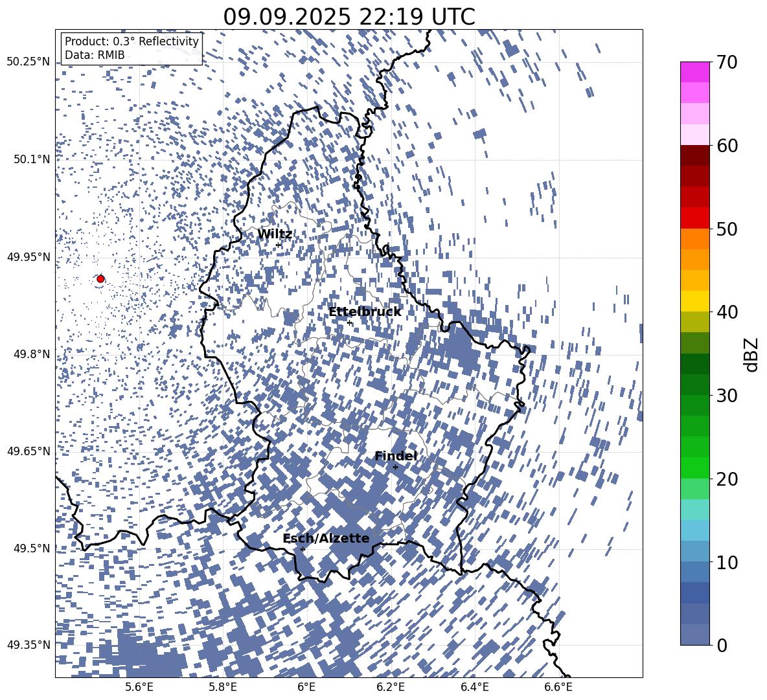Click the yellow colorbar segment above 40

pos(694,301)
